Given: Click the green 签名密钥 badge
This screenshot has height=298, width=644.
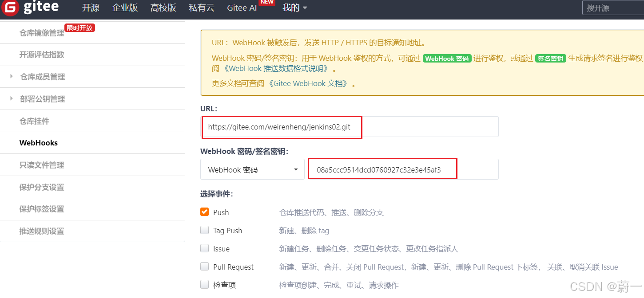Looking at the screenshot, I should point(551,58).
